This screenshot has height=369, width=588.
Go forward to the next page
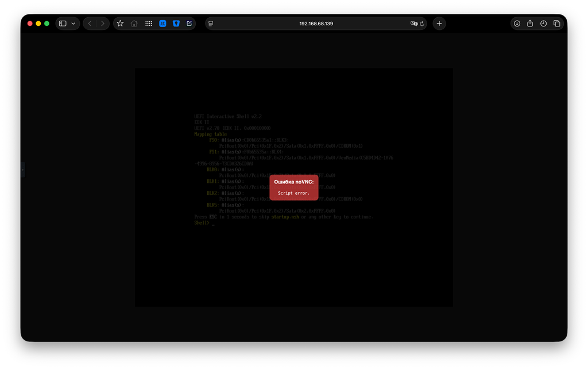102,23
